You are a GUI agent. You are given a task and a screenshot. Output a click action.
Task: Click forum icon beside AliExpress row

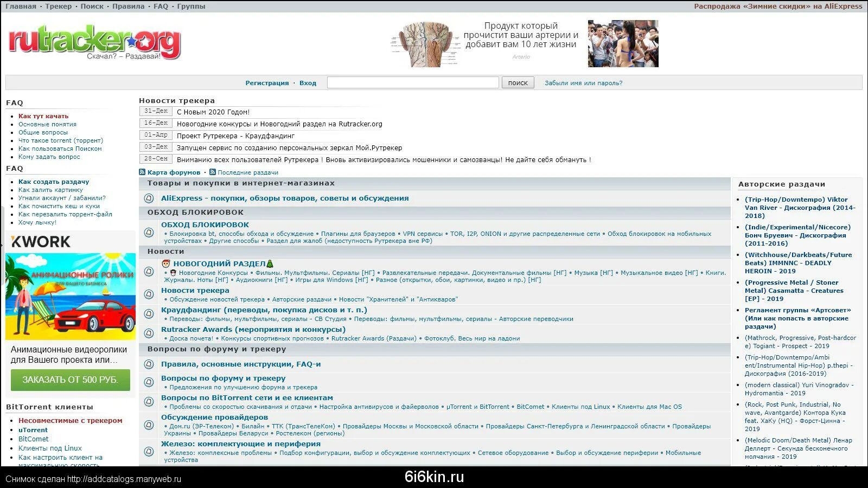coord(149,198)
